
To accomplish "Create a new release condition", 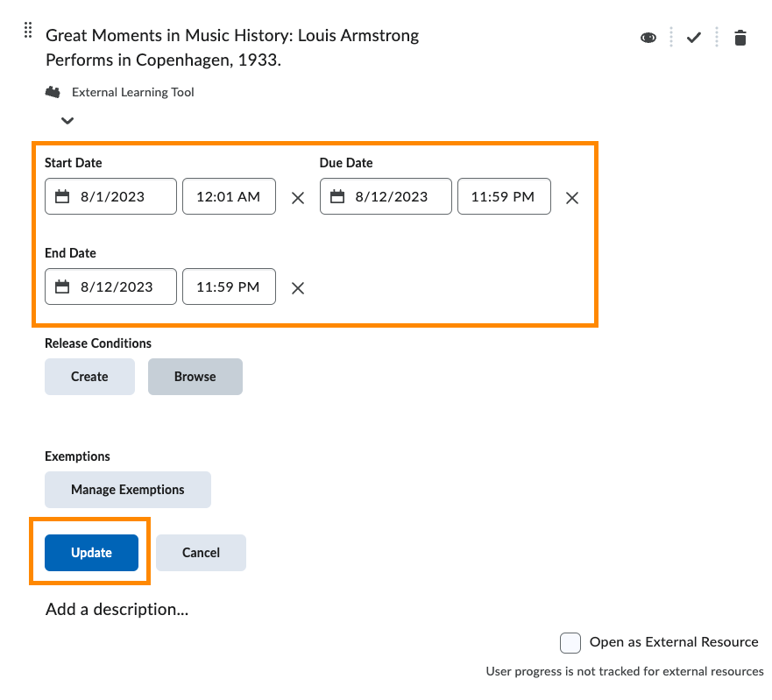I will tap(89, 377).
